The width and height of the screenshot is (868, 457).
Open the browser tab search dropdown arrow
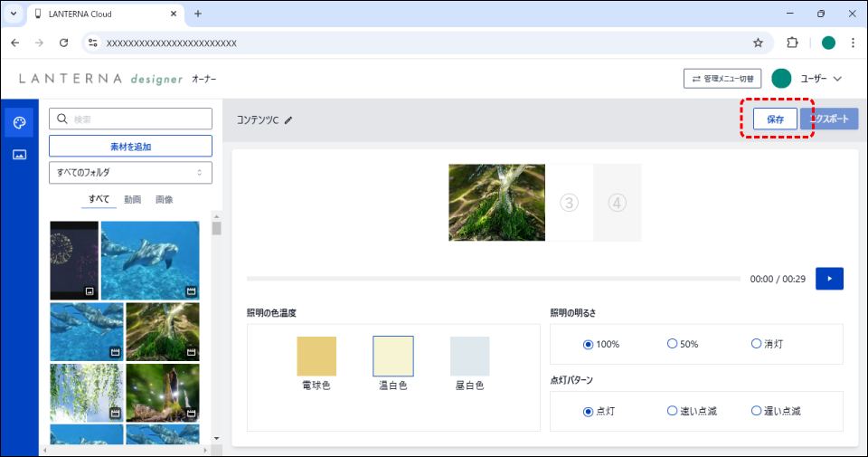14,14
